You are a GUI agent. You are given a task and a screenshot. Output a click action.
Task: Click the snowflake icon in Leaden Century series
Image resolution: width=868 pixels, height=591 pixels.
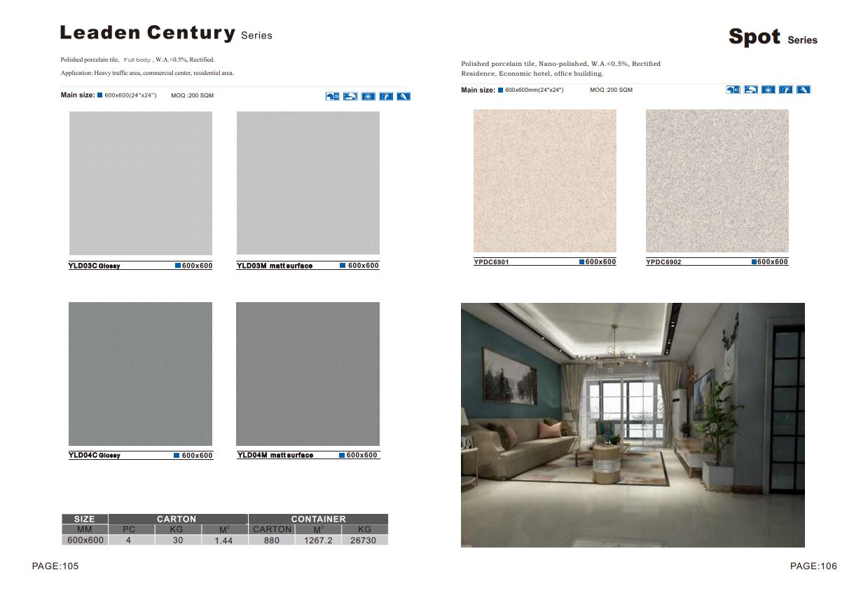368,96
